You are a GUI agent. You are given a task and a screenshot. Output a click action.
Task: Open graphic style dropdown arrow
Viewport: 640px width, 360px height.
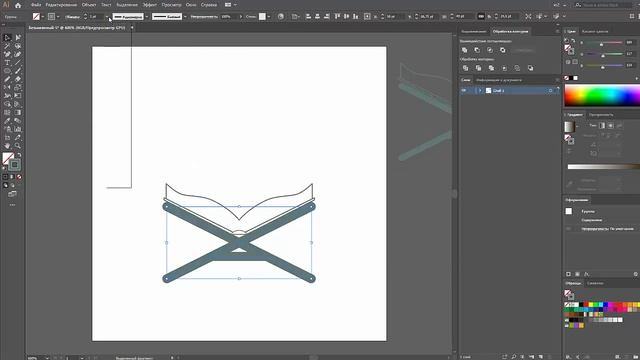pos(268,17)
